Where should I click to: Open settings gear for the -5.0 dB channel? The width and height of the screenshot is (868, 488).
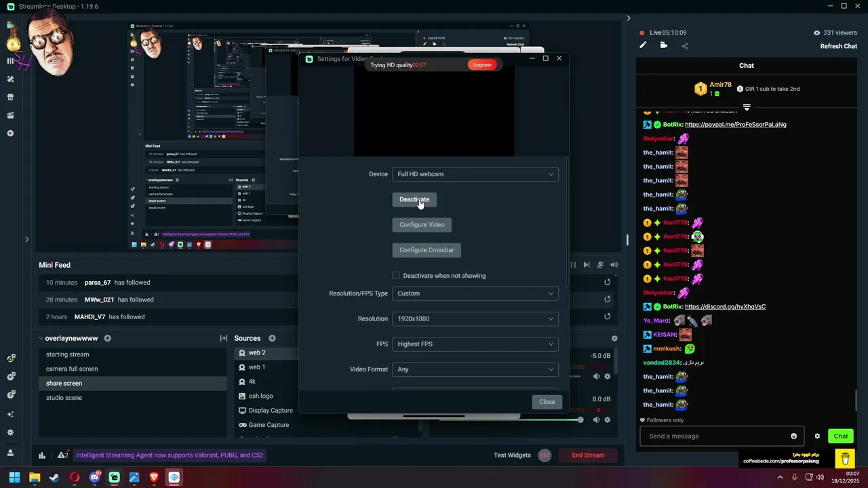[x=608, y=376]
